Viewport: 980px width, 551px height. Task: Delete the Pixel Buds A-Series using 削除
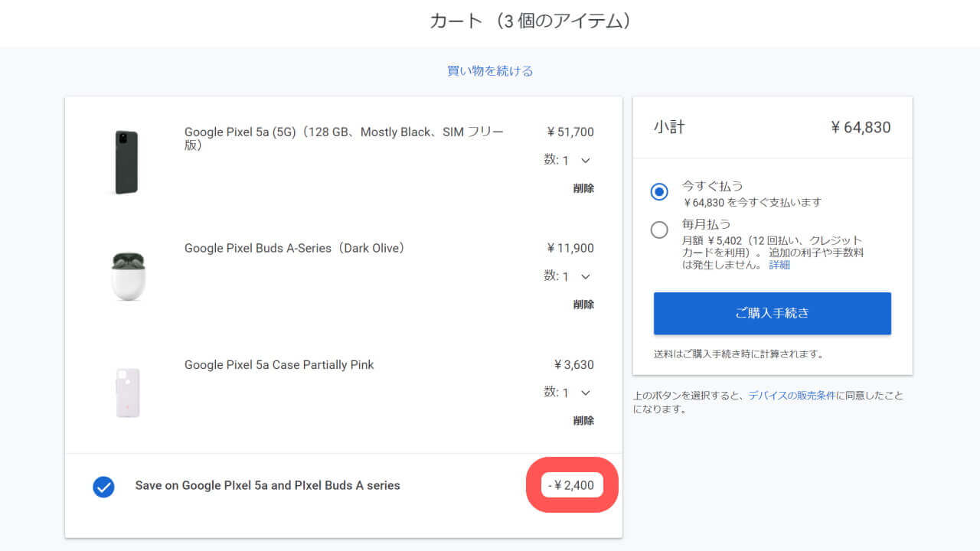pos(583,304)
